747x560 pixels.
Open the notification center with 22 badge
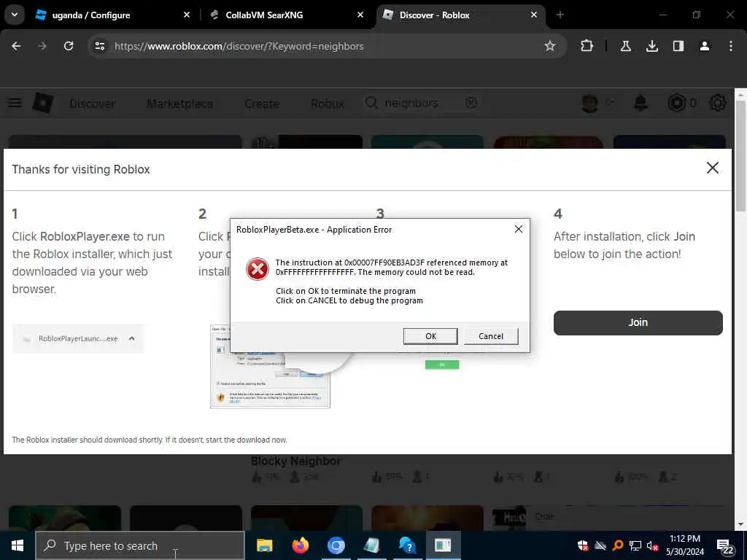click(726, 546)
